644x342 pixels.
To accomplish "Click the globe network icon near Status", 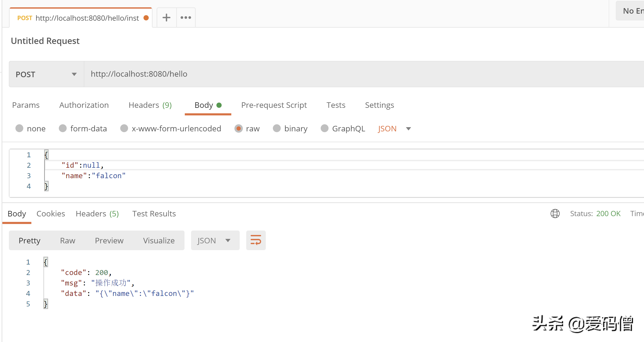I will pyautogui.click(x=555, y=214).
